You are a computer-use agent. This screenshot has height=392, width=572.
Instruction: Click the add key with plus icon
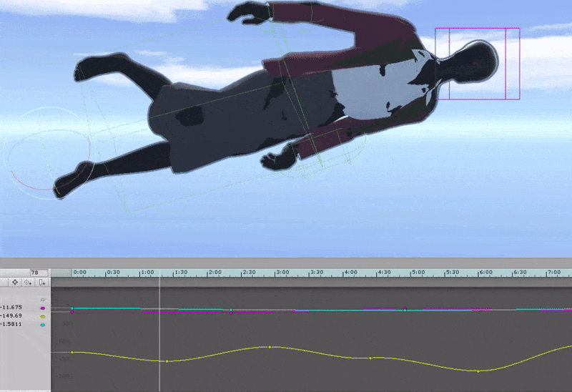pyautogui.click(x=29, y=283)
